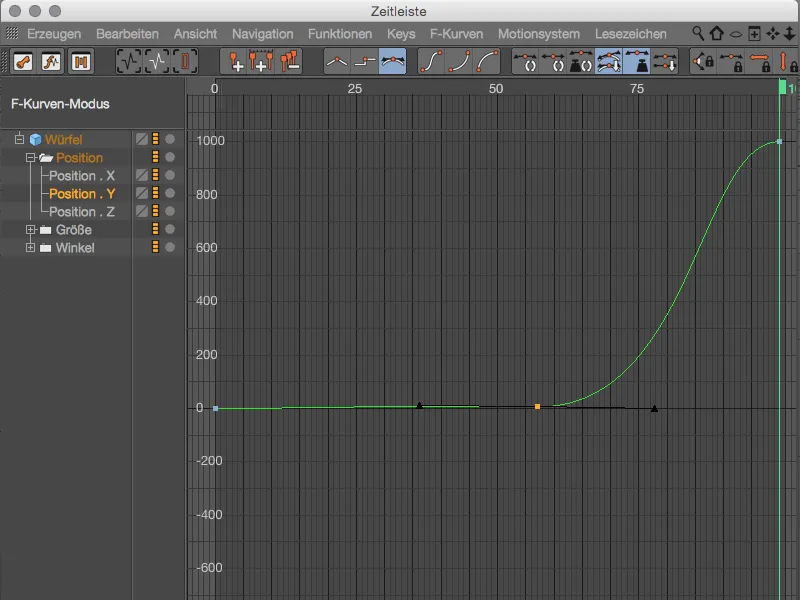This screenshot has width=800, height=600.
Task: Open the Erzeugen menu
Action: 54,34
